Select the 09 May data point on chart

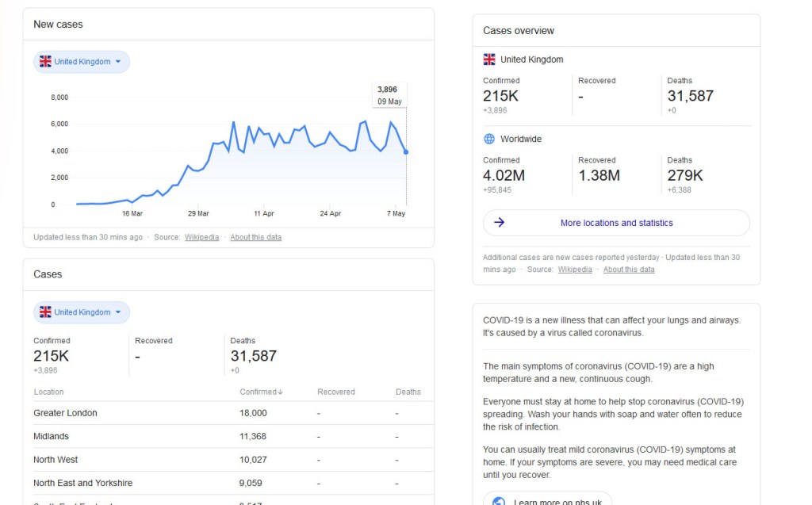tap(406, 152)
